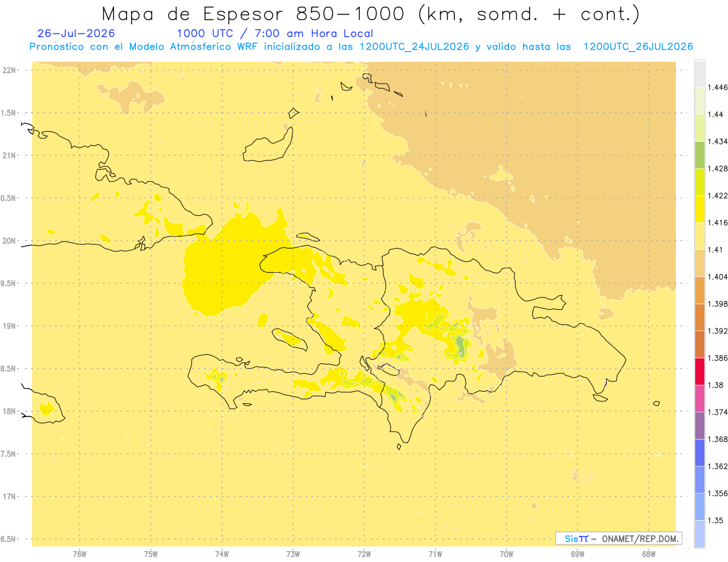Click the longitude label 70W

(x=507, y=554)
